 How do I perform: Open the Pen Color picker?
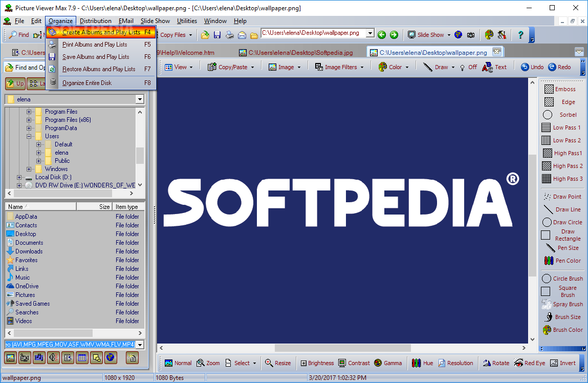click(x=562, y=261)
